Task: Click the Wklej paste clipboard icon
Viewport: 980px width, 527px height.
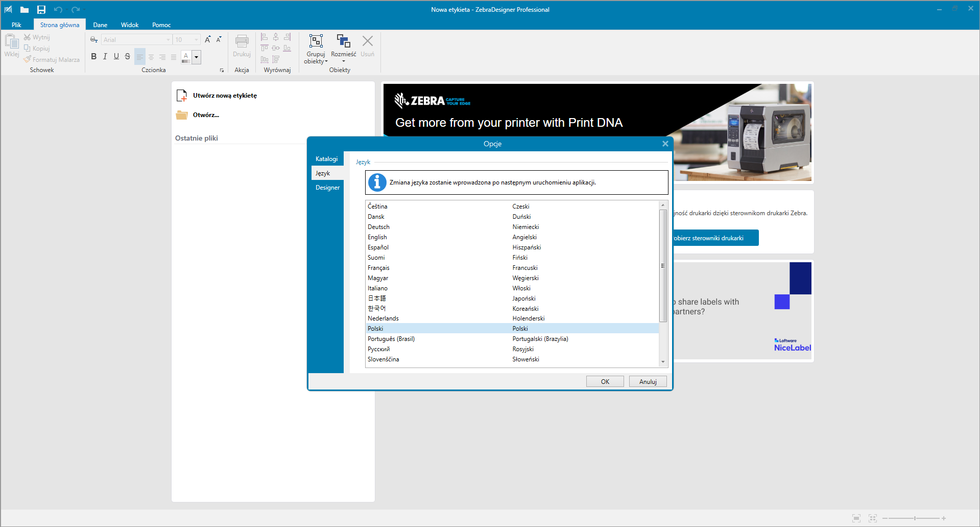Action: point(12,41)
